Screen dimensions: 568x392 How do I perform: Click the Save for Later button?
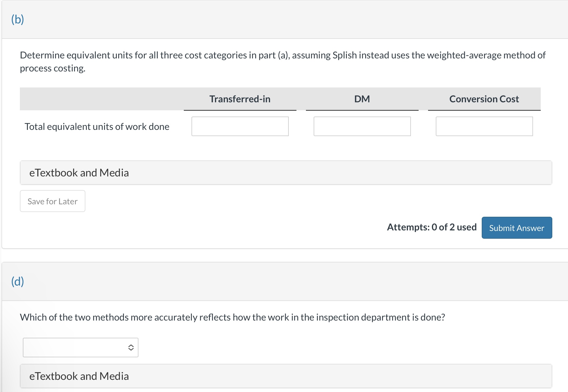52,201
